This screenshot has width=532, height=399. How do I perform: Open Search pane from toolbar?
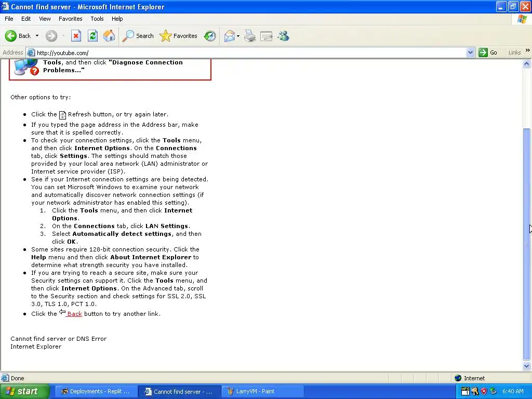point(138,36)
